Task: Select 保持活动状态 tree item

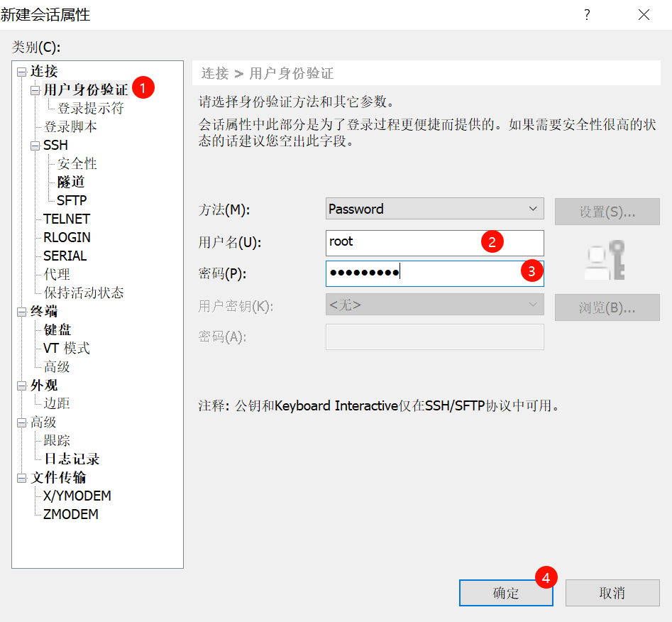Action: click(x=84, y=293)
